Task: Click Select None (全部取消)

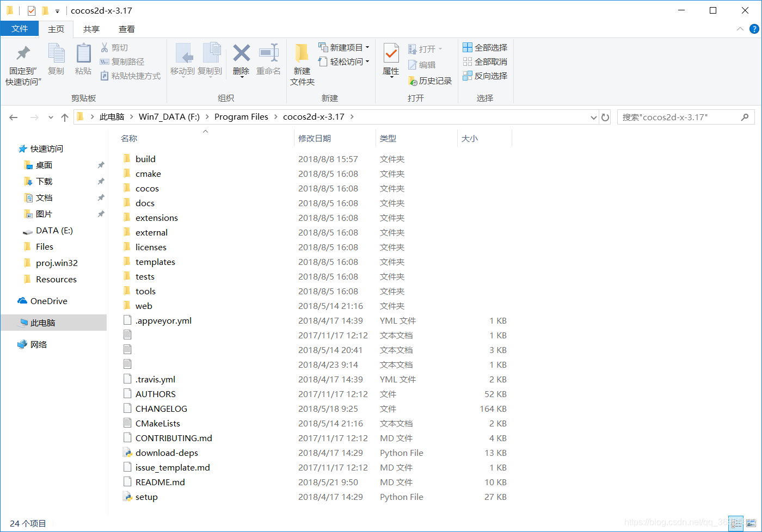Action: (x=485, y=61)
